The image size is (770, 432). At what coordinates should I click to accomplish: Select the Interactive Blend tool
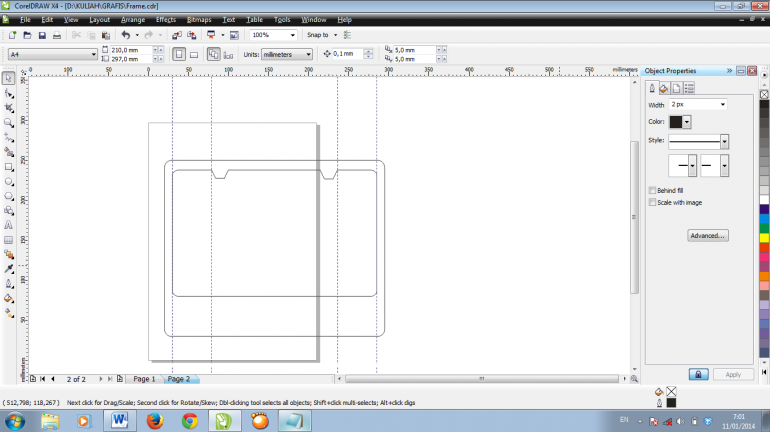[8, 254]
